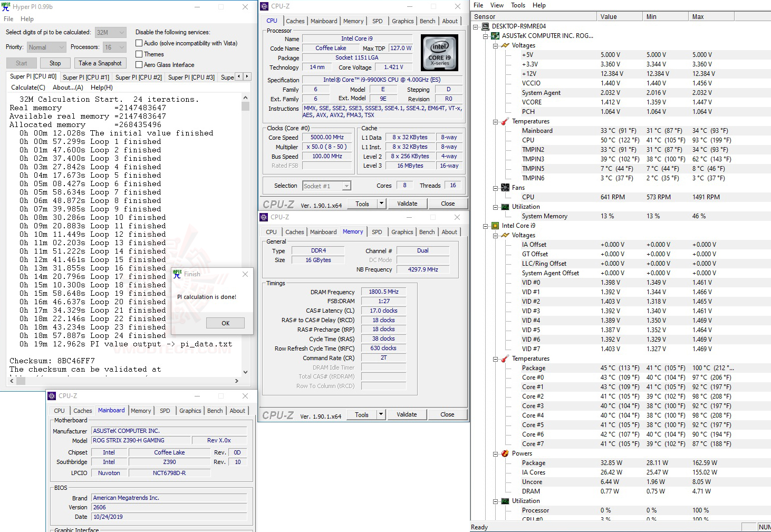Click the Voltages icon above IA Offset

point(505,235)
